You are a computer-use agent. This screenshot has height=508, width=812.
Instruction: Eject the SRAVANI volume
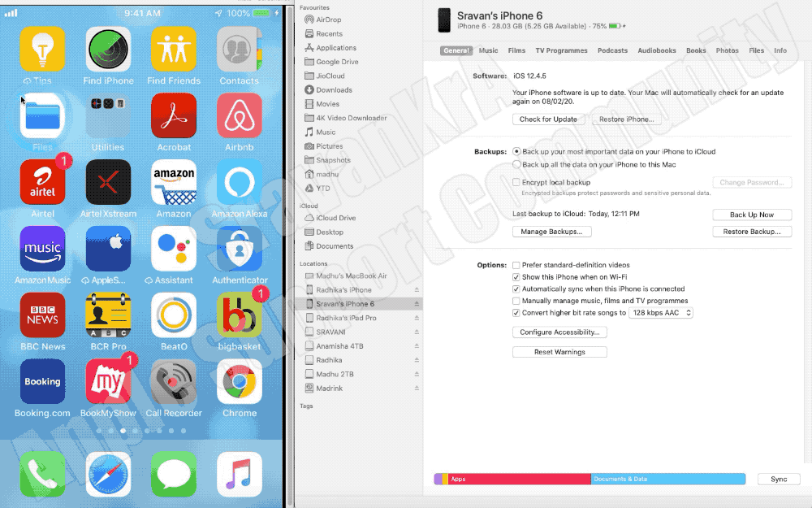click(x=417, y=332)
